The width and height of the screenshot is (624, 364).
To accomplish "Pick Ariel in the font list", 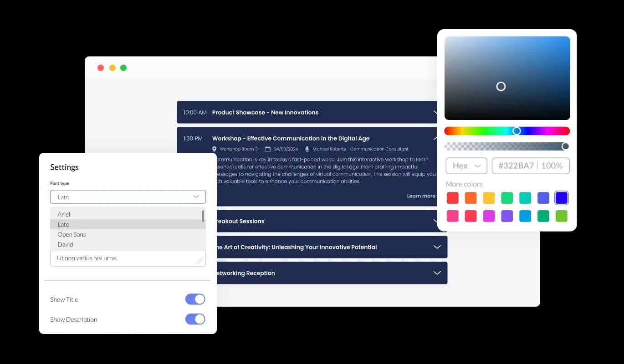I will [64, 214].
